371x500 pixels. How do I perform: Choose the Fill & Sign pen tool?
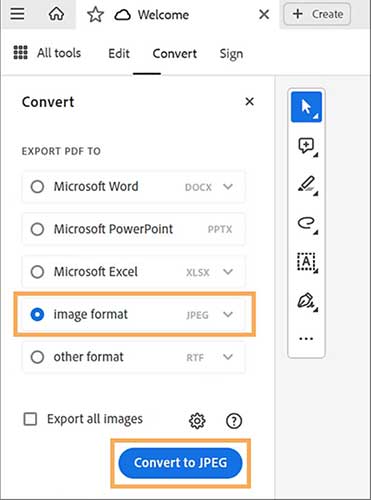(x=307, y=301)
